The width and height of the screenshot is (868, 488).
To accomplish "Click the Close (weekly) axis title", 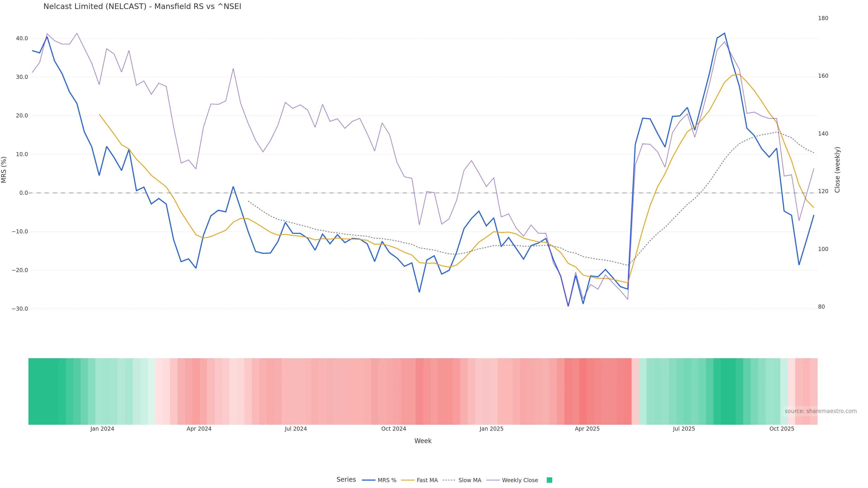I will [837, 170].
